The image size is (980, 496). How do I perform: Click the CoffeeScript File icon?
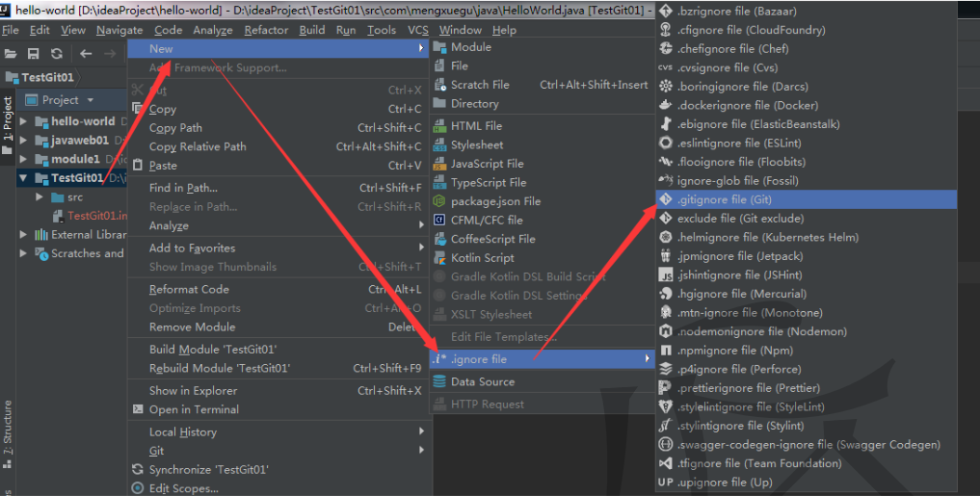pyautogui.click(x=440, y=239)
